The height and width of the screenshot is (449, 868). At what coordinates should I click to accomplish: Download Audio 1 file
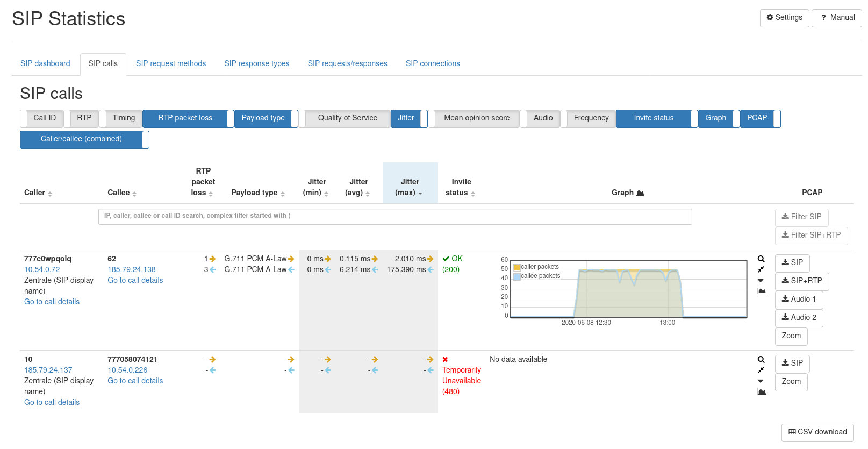point(799,300)
